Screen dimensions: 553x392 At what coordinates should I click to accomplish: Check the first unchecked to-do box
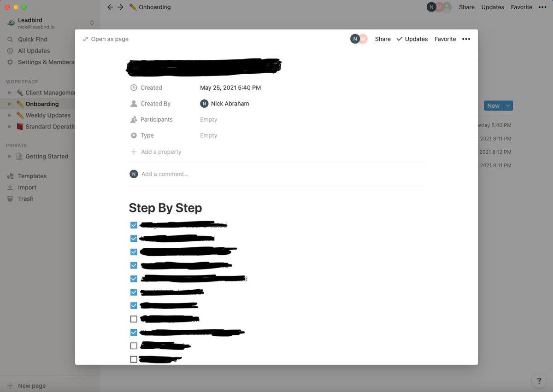(134, 319)
